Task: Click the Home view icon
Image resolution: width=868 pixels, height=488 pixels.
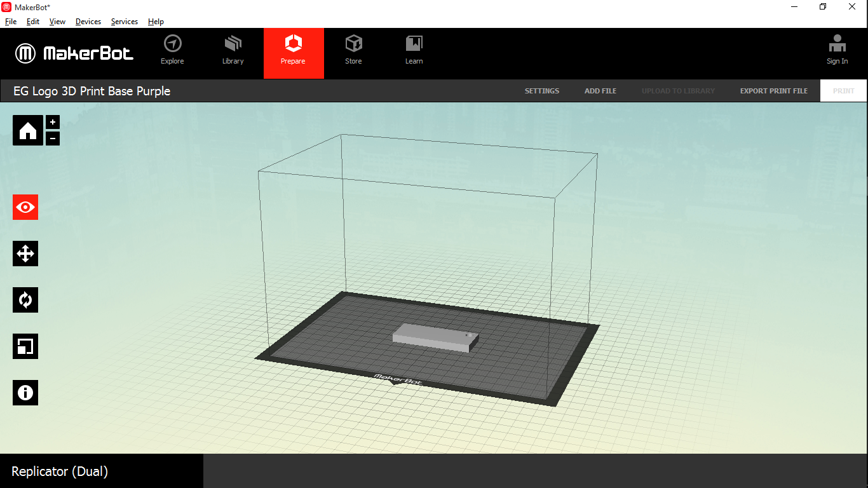Action: pos(28,130)
